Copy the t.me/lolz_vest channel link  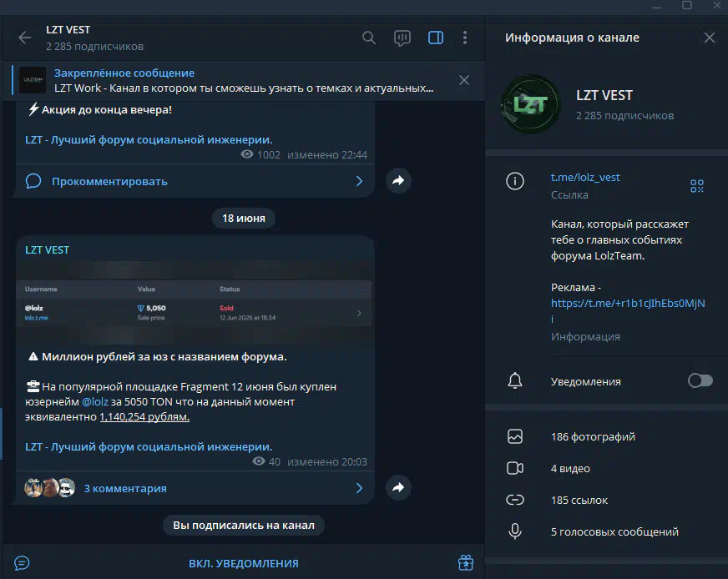(585, 177)
